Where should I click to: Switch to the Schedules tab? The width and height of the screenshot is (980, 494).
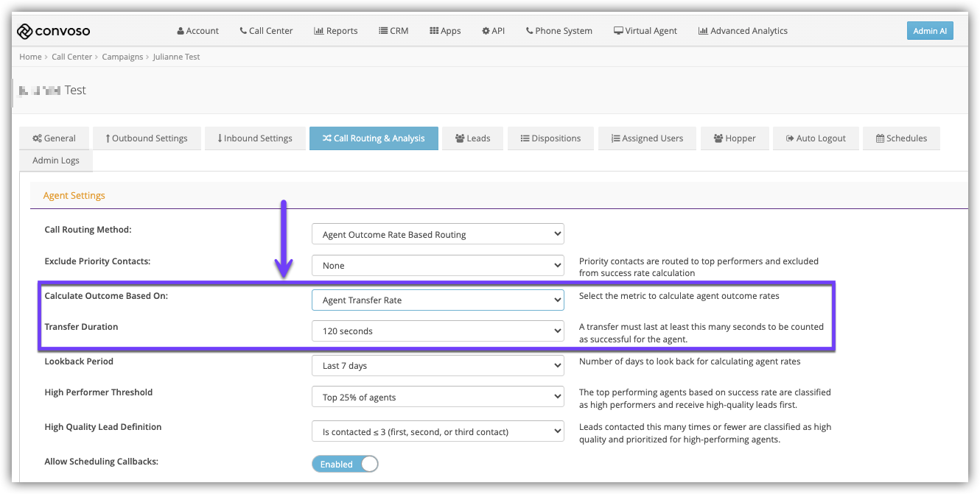click(x=901, y=138)
